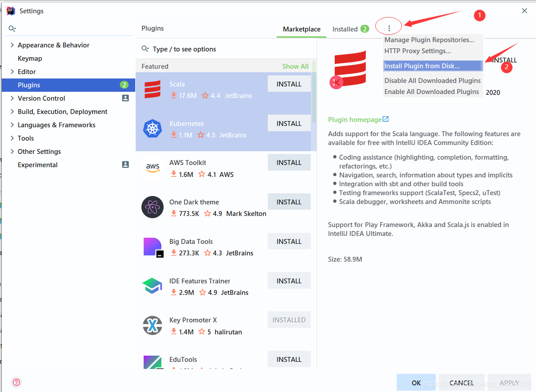This screenshot has height=392, width=536.
Task: Click the external link icon beside Plugin homepage
Action: [386, 119]
